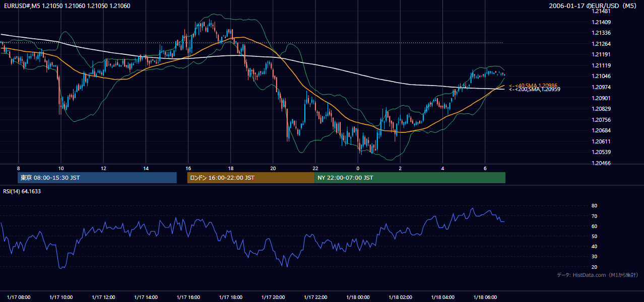Click the RSI(14) 64.1633 indicator label
Viewport: 644px width, 302px height.
pyautogui.click(x=22, y=191)
